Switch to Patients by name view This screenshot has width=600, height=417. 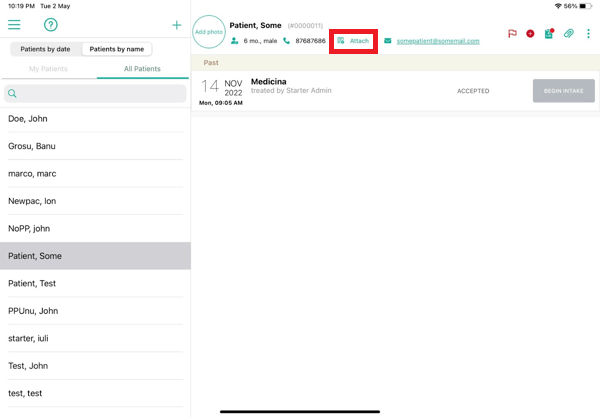click(117, 49)
